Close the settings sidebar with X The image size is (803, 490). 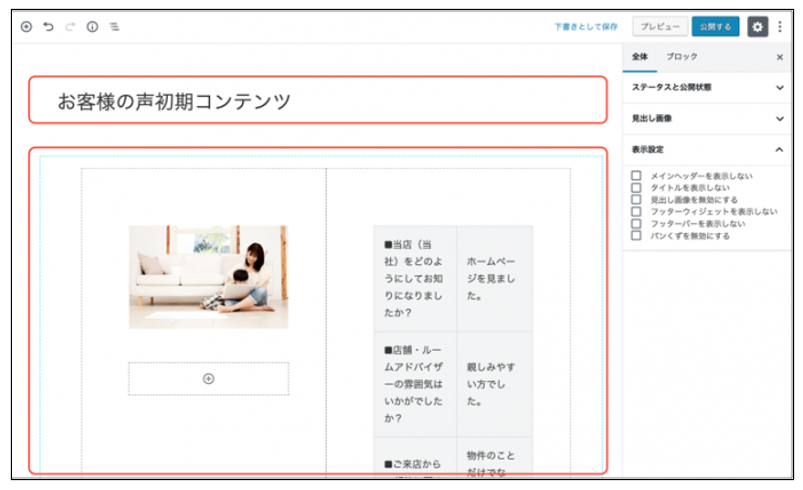pos(780,57)
